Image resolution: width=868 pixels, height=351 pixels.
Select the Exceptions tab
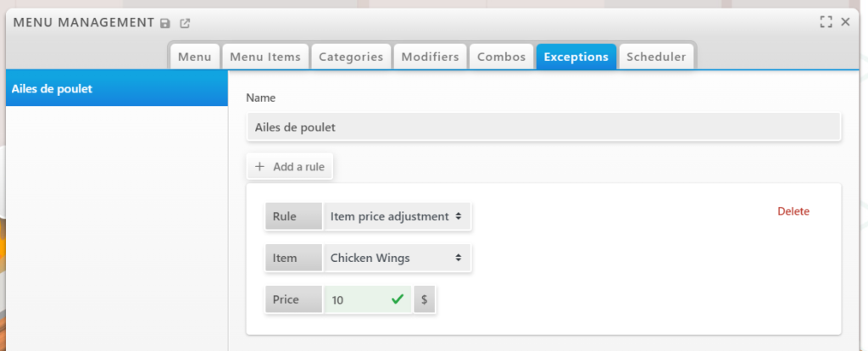[x=576, y=57]
